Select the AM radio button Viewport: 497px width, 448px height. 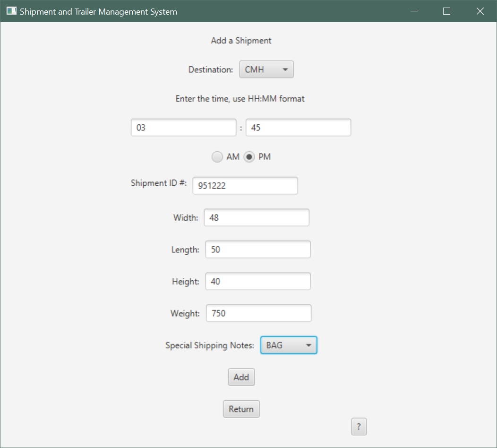pyautogui.click(x=217, y=156)
